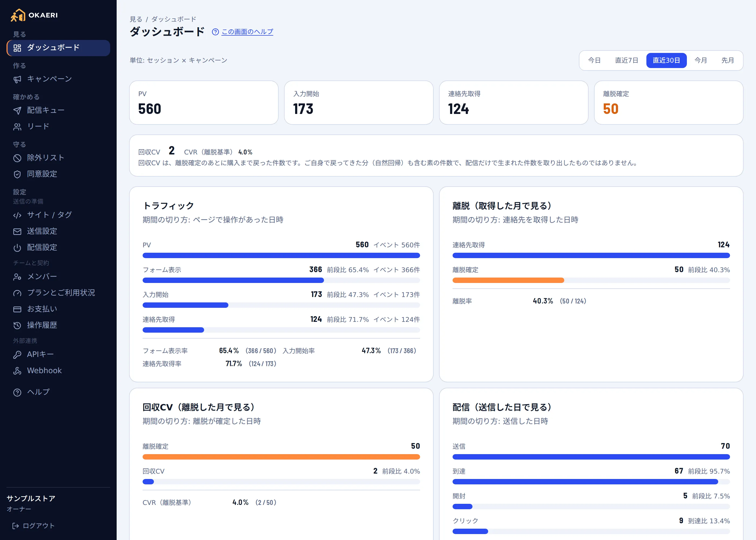Click the キャンペーン megaphone icon
This screenshot has height=540, width=756.
click(x=17, y=79)
